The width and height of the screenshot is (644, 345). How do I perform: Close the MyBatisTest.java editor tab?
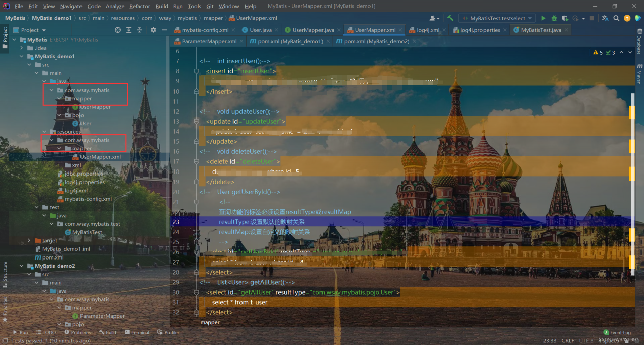(567, 30)
